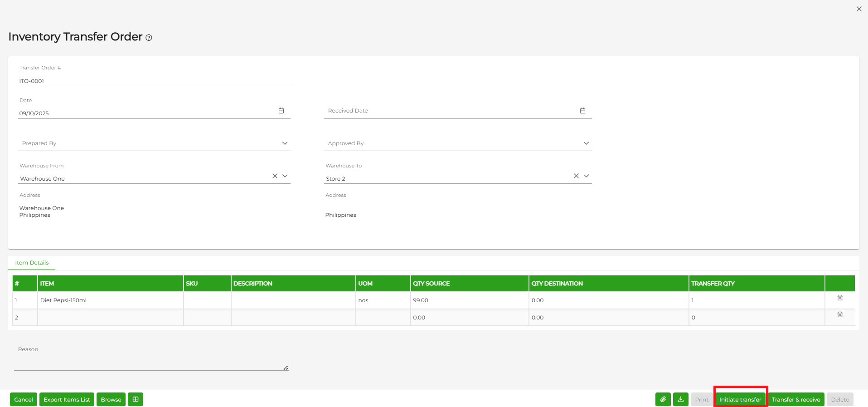Click the grid icon button next to Browse

coord(136,399)
